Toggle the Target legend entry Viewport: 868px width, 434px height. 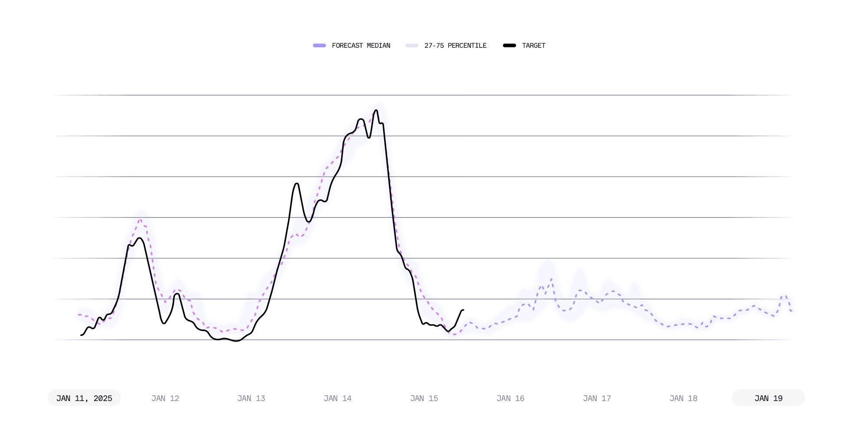[524, 46]
